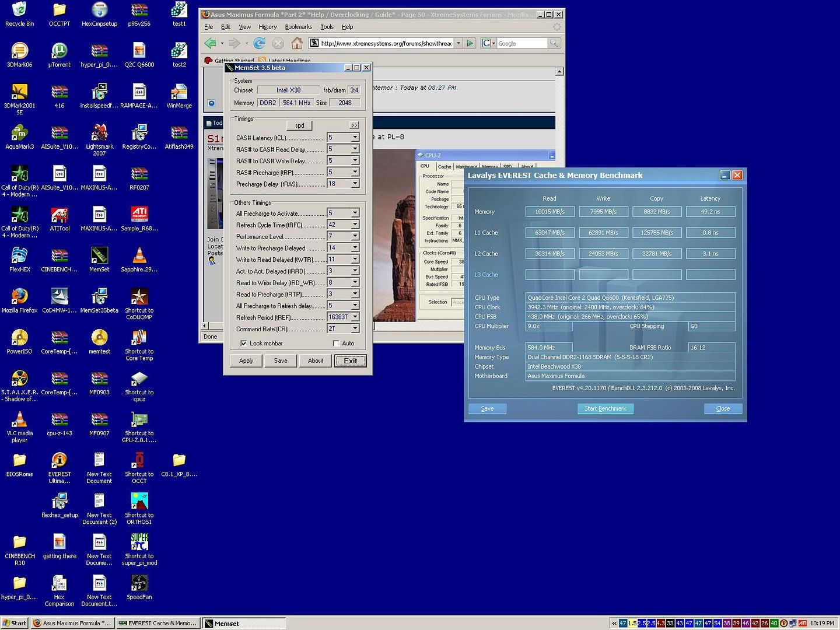This screenshot has height=630, width=840.
Task: Enable the Auto checkbox in MemSet
Action: point(336,344)
